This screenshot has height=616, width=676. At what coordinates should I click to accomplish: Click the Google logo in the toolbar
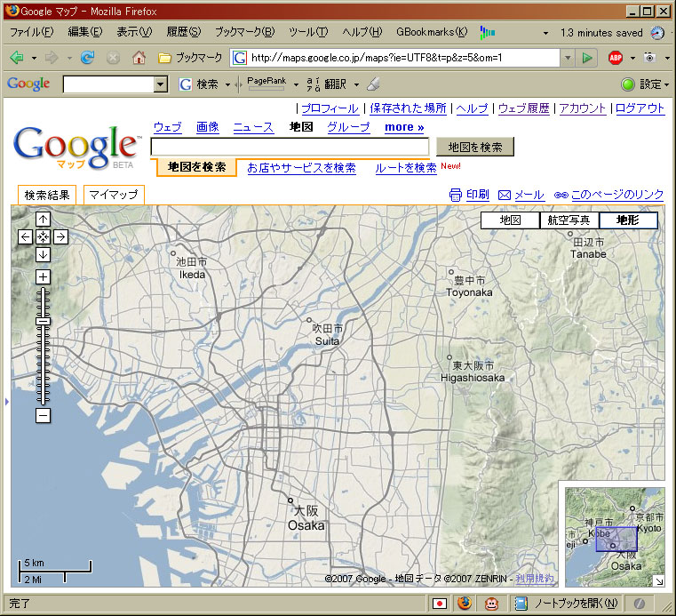[x=28, y=84]
